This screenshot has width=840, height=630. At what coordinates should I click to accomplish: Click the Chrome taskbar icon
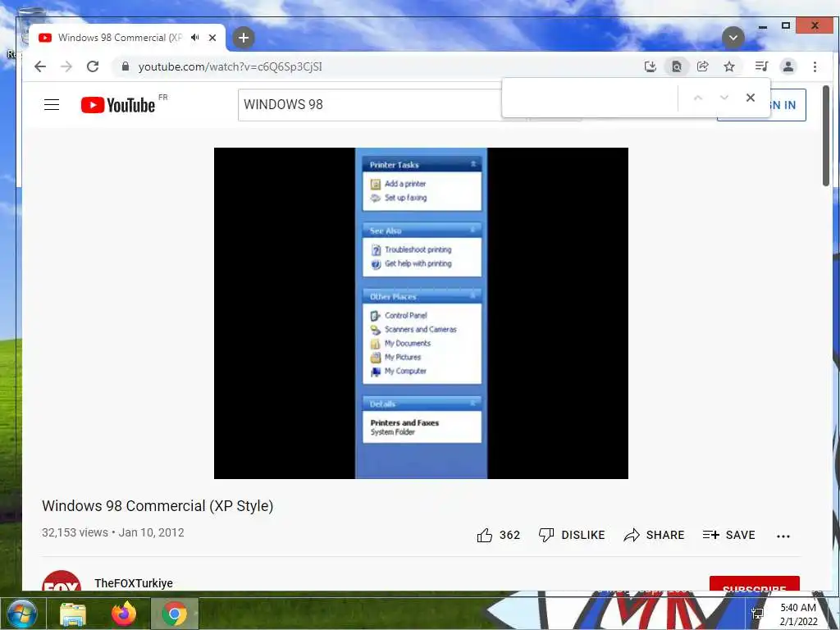175,614
